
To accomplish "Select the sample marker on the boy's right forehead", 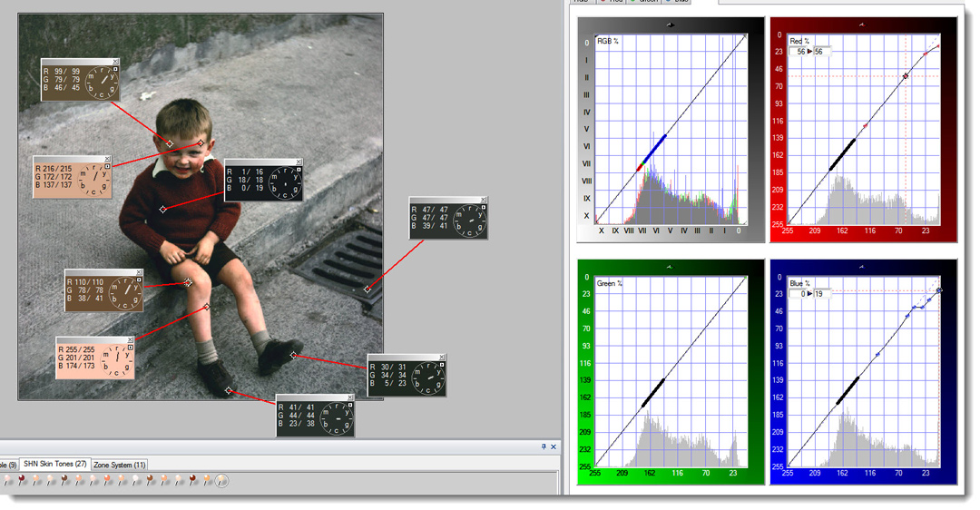I will [x=201, y=143].
